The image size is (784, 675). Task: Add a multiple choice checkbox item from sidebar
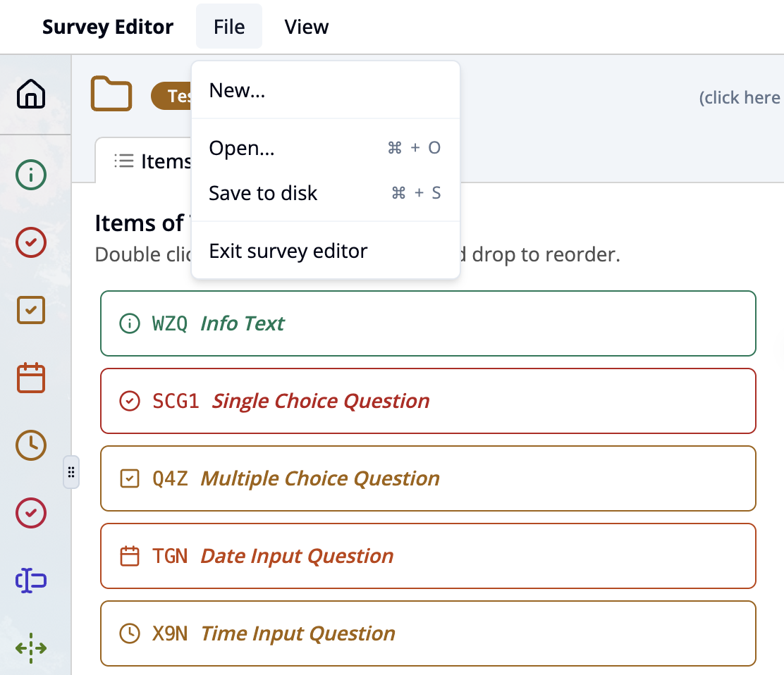31,310
